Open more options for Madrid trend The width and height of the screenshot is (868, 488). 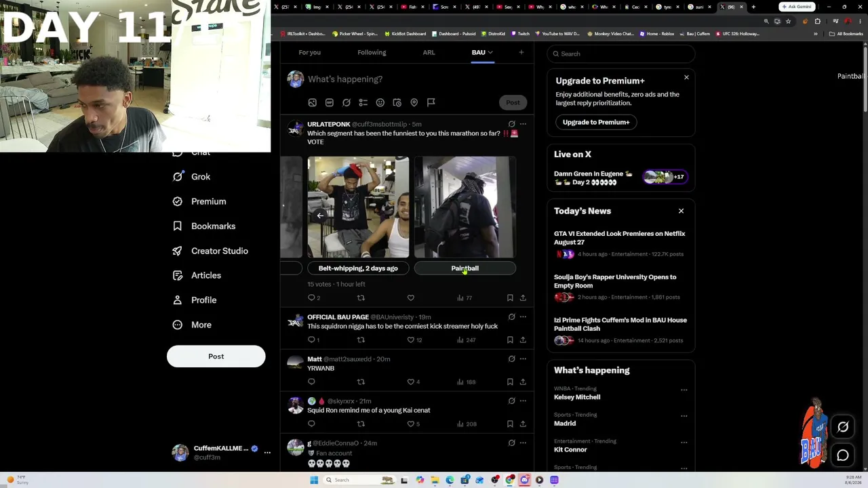click(684, 415)
